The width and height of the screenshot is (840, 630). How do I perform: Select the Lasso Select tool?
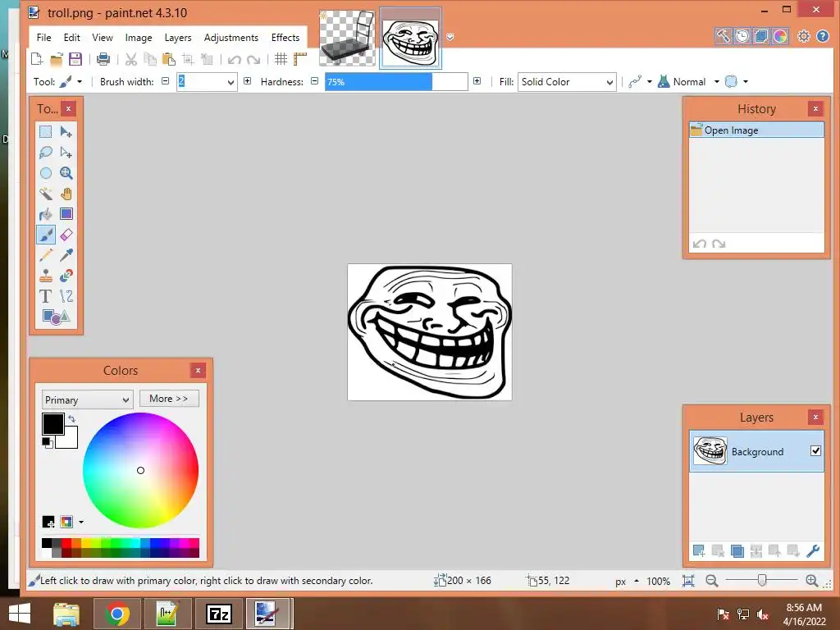coord(46,153)
